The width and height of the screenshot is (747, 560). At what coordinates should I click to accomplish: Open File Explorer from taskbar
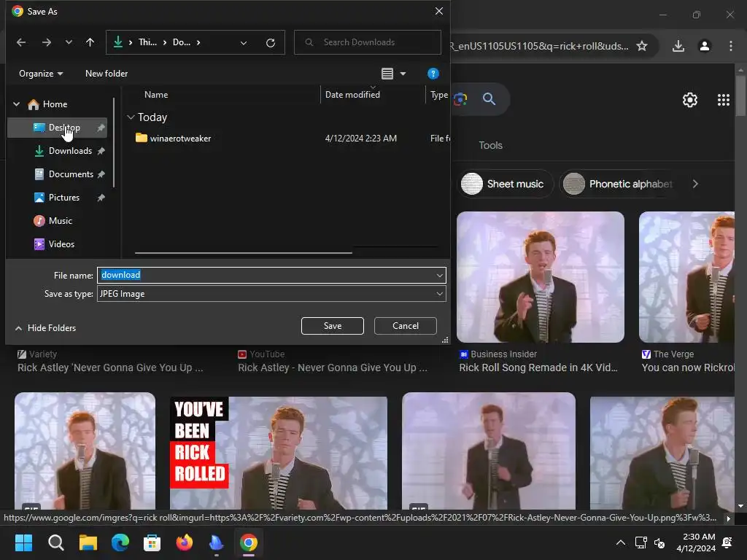(88, 542)
